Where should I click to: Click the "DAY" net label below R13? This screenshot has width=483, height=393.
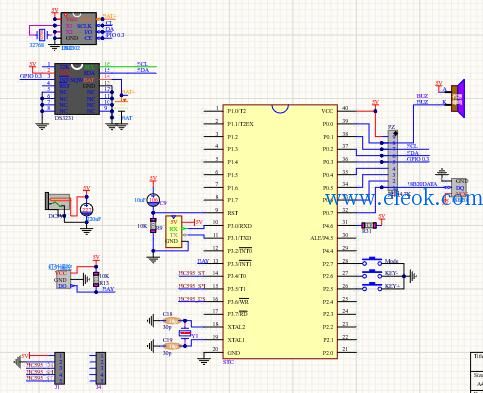(x=108, y=290)
